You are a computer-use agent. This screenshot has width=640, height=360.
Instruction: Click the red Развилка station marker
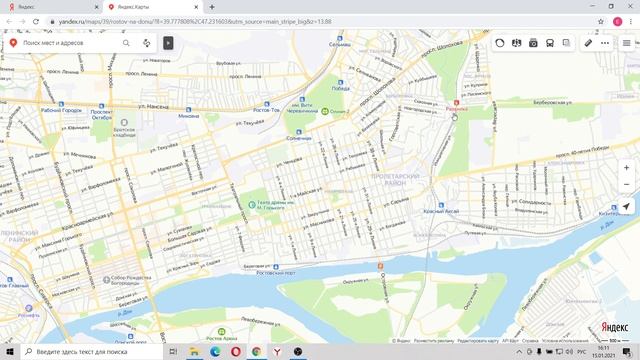coord(456,103)
